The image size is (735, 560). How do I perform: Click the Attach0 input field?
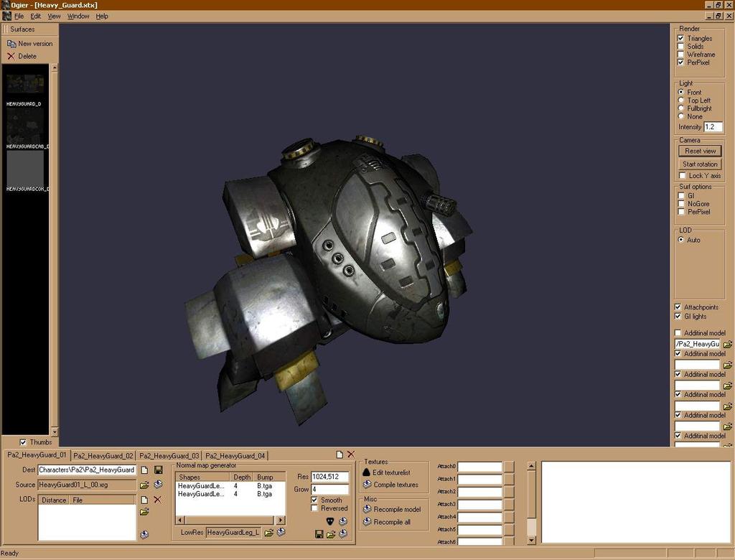click(x=480, y=467)
